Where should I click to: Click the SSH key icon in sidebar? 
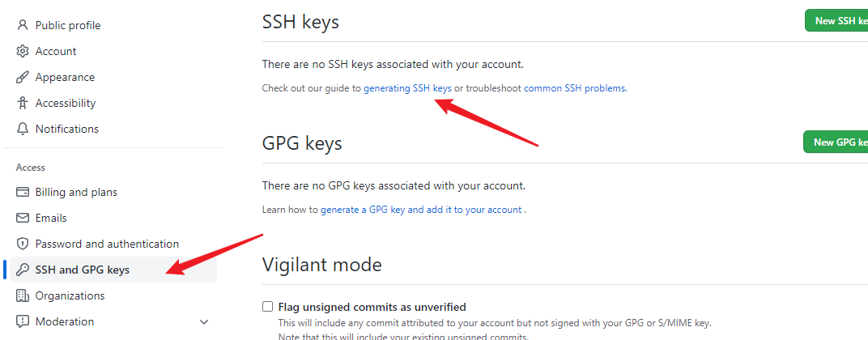(x=23, y=270)
